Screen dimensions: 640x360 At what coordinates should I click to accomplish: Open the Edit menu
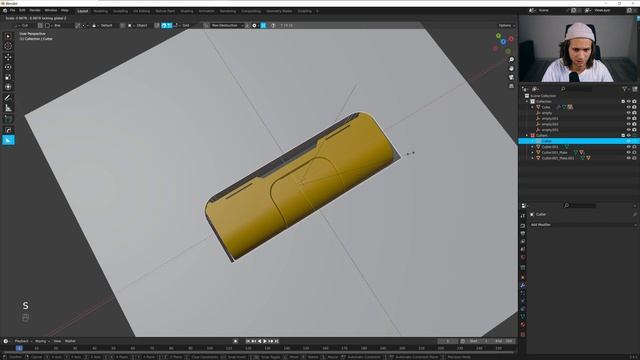22,10
